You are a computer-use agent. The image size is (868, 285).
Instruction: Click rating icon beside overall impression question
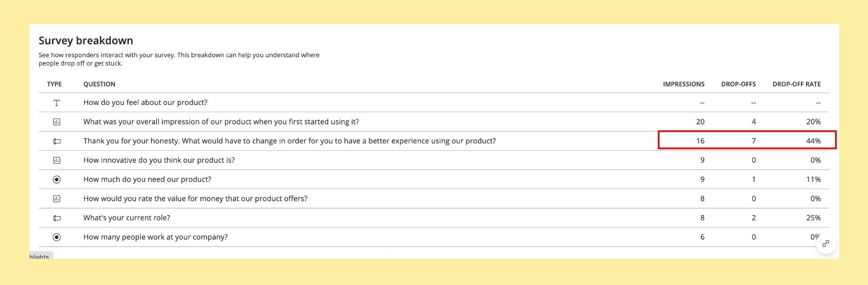click(x=57, y=122)
